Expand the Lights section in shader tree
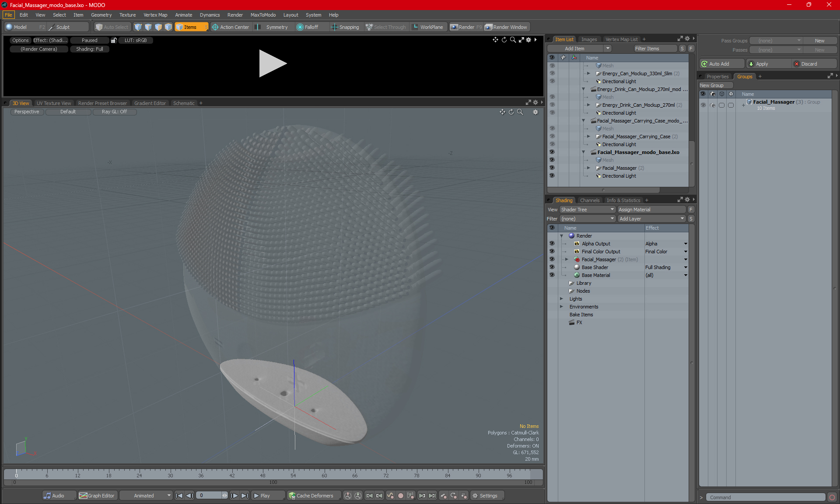Image resolution: width=840 pixels, height=504 pixels. [x=562, y=298]
